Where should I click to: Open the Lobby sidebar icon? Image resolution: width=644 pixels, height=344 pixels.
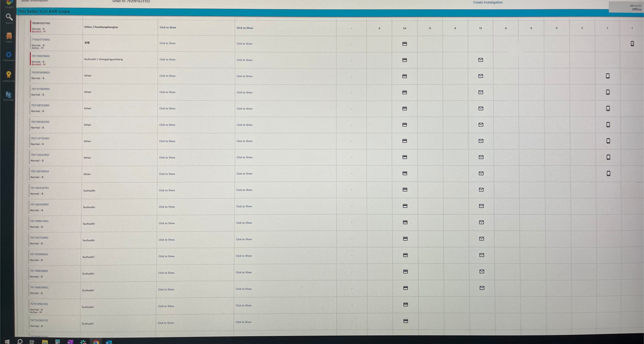click(x=9, y=36)
